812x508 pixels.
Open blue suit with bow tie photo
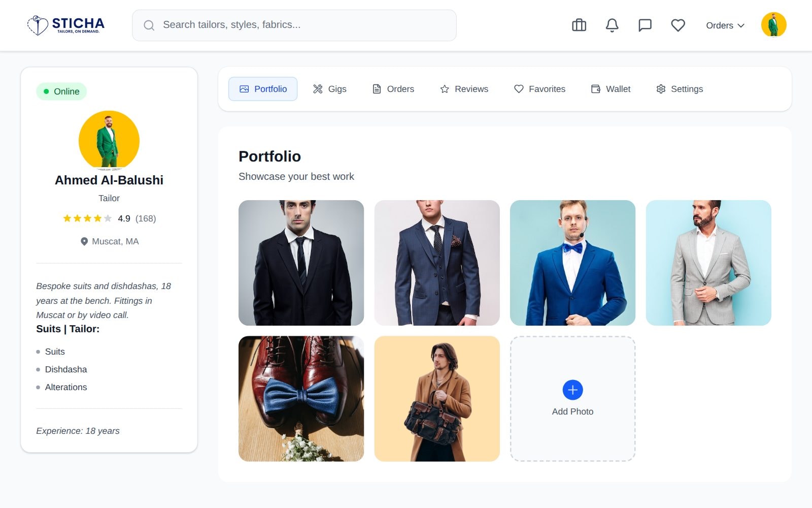click(x=572, y=263)
